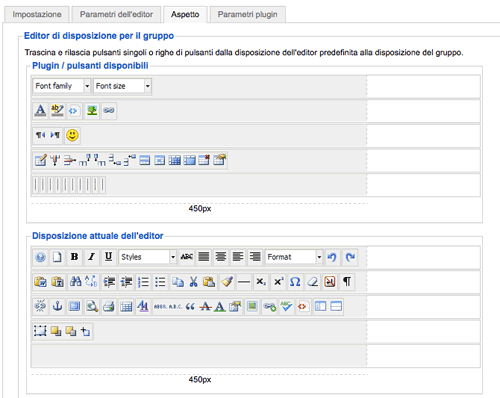Viewport: 500px width, 398px height.
Task: Click the blockquote quotation marks icon
Action: 190,306
